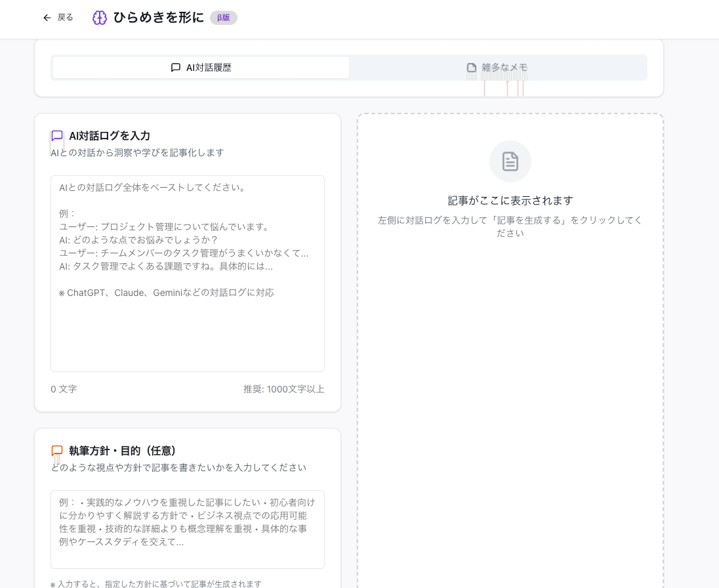Click the 執筆方針・目的（任意） heading
The height and width of the screenshot is (588, 719).
123,451
